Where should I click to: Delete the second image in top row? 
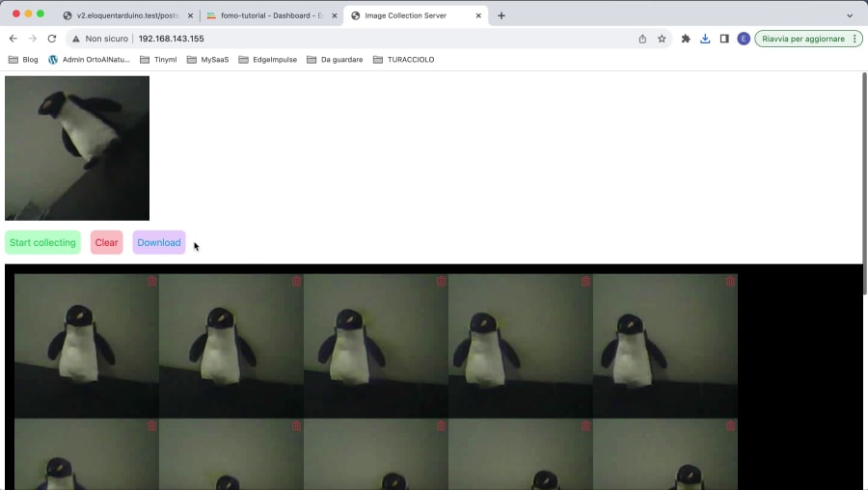pos(297,282)
